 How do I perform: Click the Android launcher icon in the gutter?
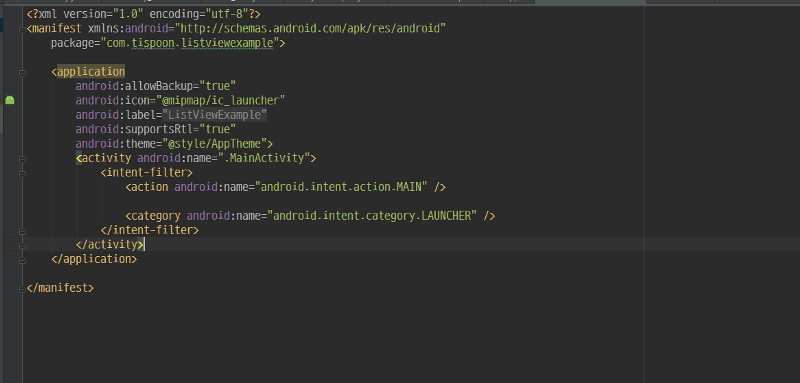click(x=10, y=100)
